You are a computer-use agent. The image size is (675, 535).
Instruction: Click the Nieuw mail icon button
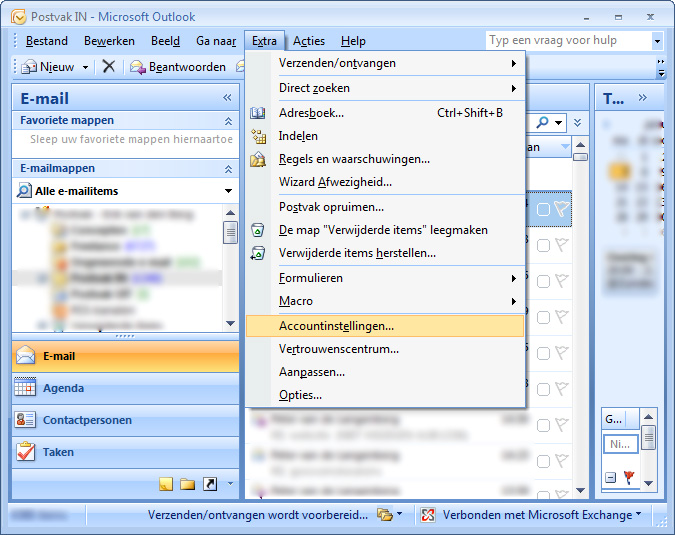[x=29, y=67]
